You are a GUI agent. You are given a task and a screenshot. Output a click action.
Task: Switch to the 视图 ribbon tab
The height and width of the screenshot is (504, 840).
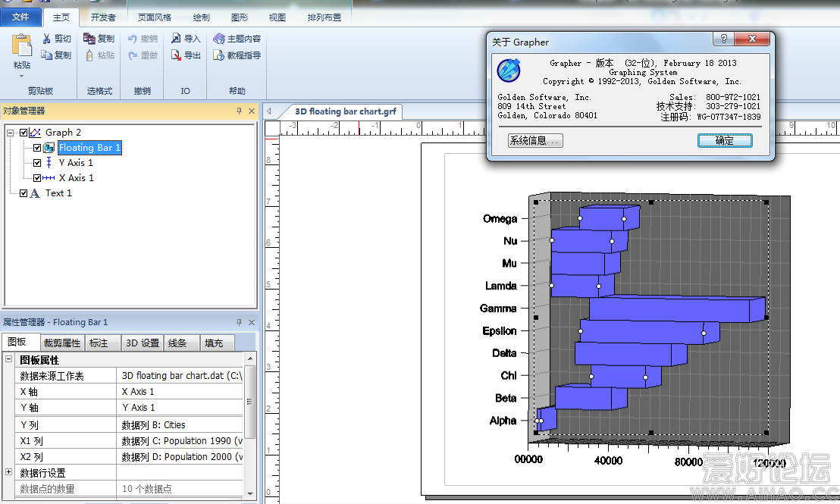[x=277, y=17]
